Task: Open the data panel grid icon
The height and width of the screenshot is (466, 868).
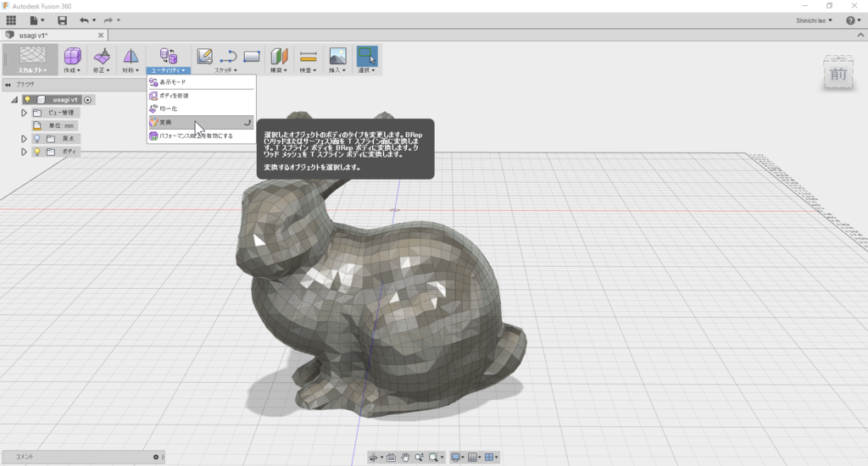Action: [x=11, y=20]
